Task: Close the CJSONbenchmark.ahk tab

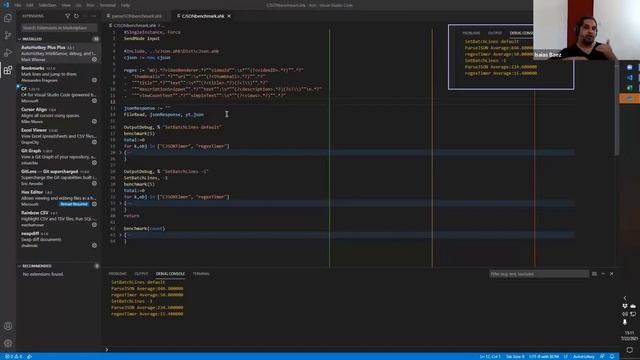Action: click(229, 16)
